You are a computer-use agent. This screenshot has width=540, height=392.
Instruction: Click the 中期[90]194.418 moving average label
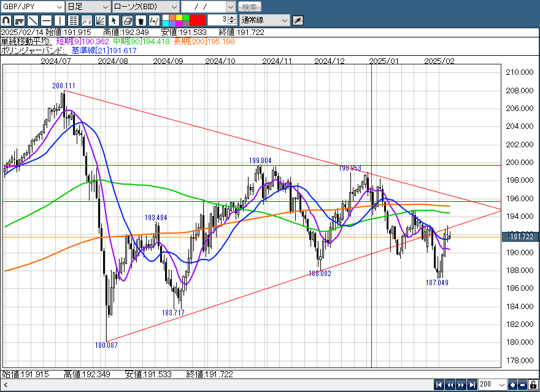[x=141, y=42]
